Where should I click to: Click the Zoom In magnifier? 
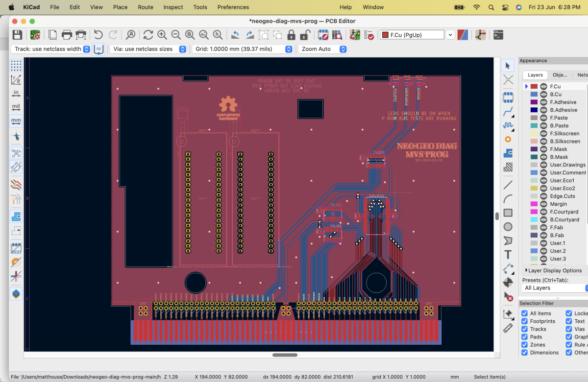162,35
